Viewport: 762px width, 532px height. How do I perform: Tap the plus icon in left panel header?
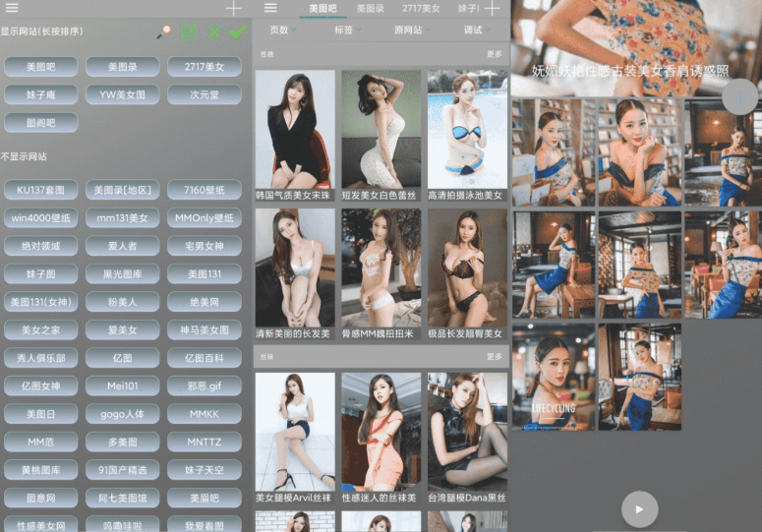233,8
